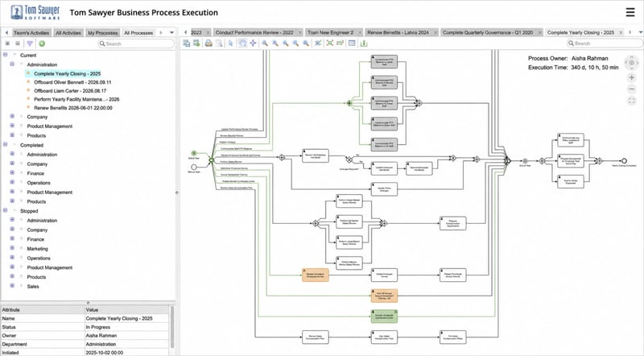Click the print preview page icon

tap(219, 43)
